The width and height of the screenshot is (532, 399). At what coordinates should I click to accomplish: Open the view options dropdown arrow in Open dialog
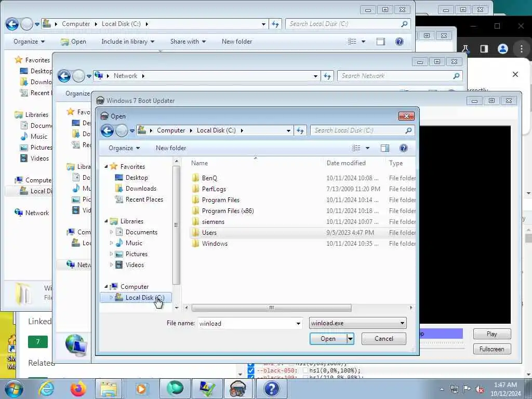pos(367,148)
